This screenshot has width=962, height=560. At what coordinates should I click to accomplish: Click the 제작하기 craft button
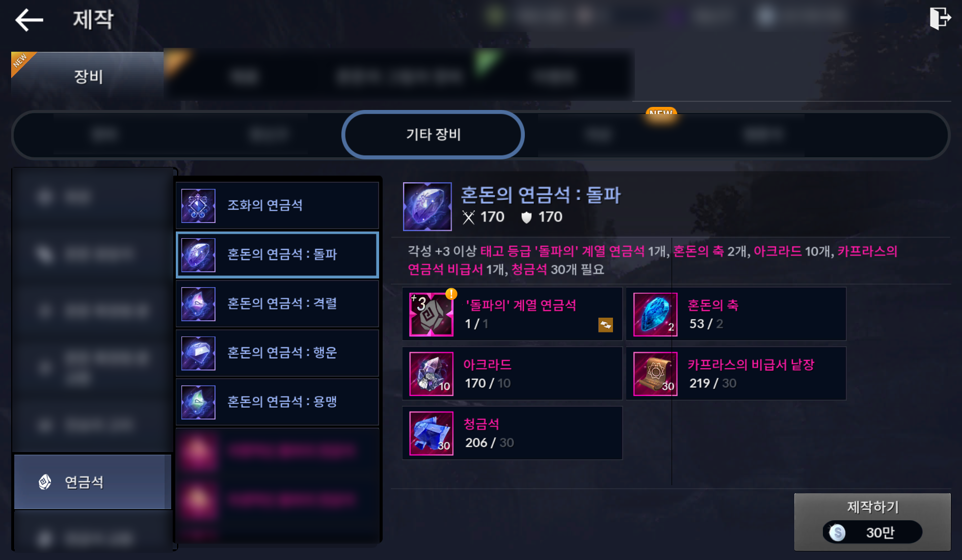[872, 521]
